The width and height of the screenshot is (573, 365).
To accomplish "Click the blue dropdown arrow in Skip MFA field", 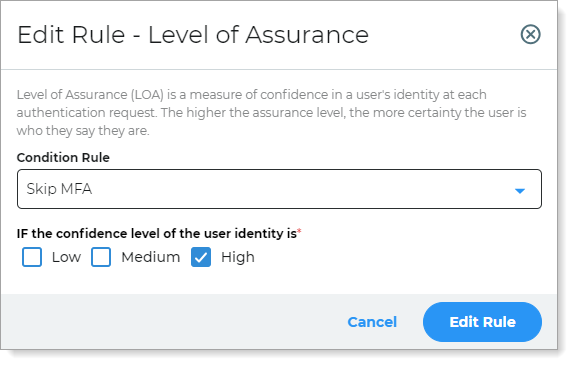I will pos(520,191).
